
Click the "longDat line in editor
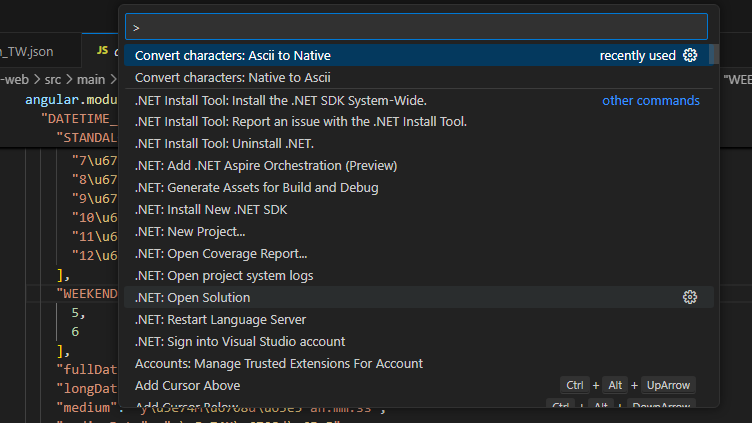tap(87, 388)
